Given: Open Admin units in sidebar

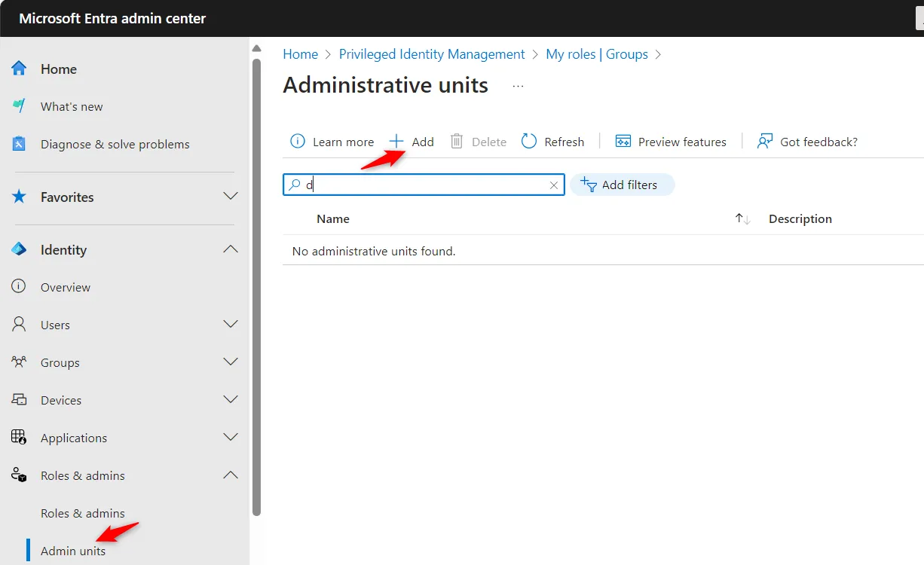Looking at the screenshot, I should point(73,551).
